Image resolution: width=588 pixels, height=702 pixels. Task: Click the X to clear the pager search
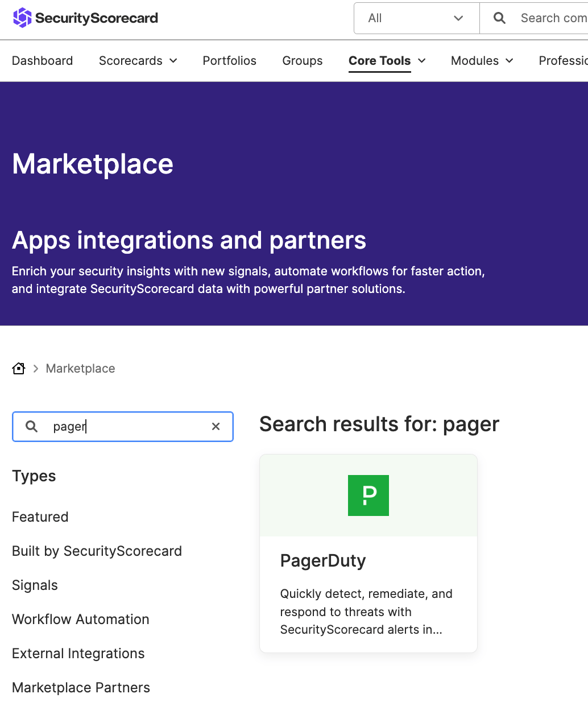pyautogui.click(x=216, y=426)
